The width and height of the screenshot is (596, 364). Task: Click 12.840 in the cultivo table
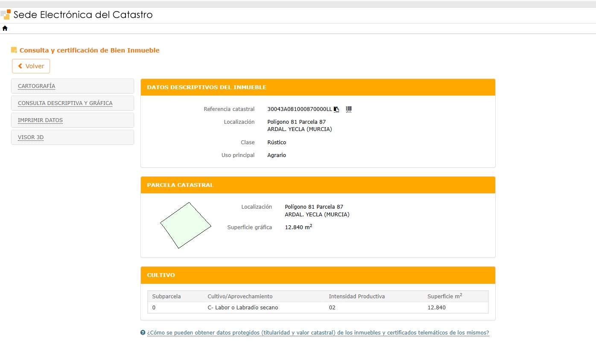pos(436,307)
